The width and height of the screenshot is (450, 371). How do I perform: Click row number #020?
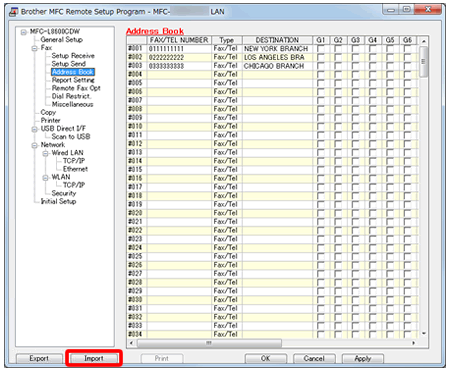click(136, 213)
